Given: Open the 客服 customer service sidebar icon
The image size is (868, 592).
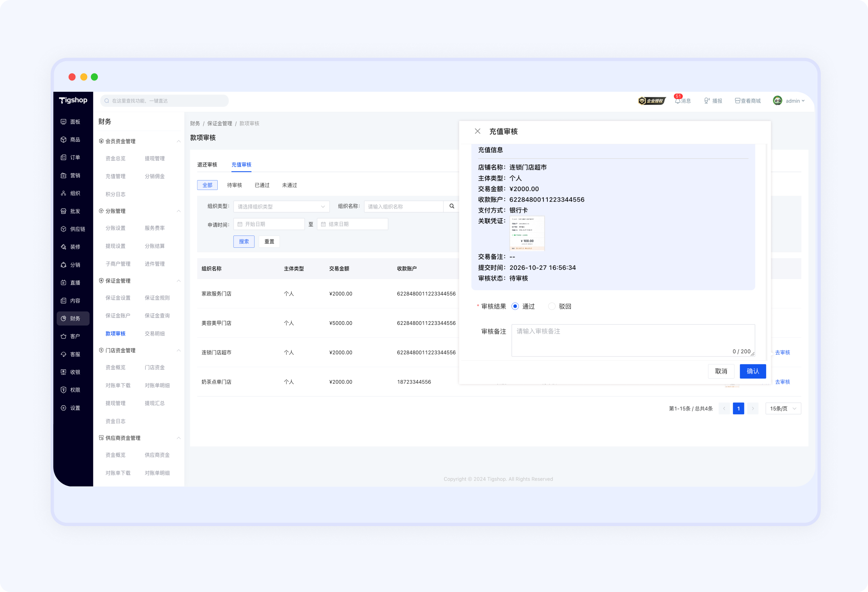Looking at the screenshot, I should [x=64, y=354].
